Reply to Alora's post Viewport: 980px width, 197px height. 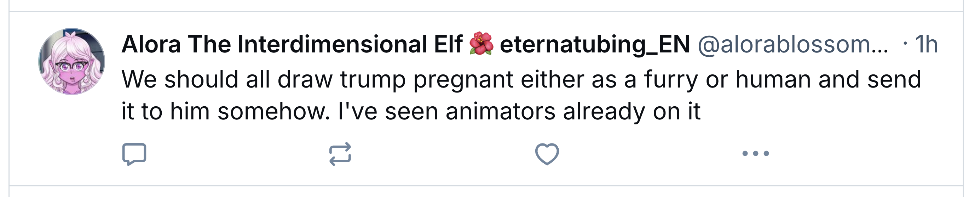coord(134,154)
